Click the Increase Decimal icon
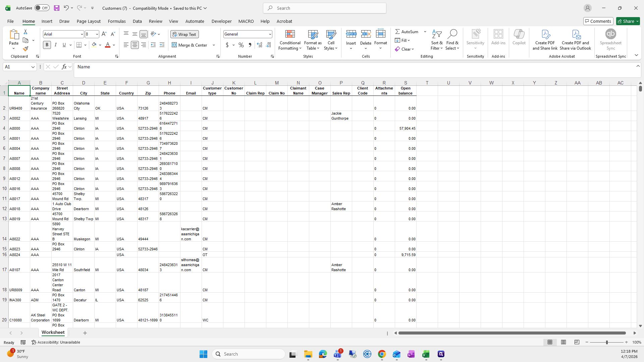The image size is (644, 362). (x=260, y=45)
